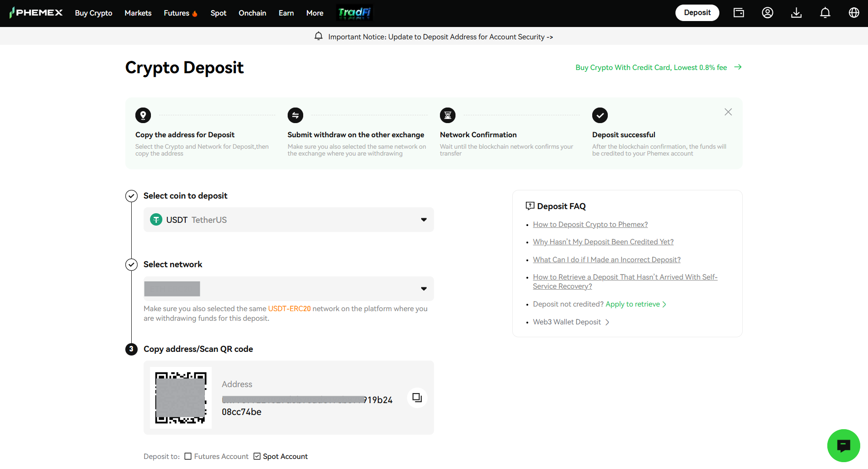Open Buy Crypto With Credit Card link

click(651, 67)
